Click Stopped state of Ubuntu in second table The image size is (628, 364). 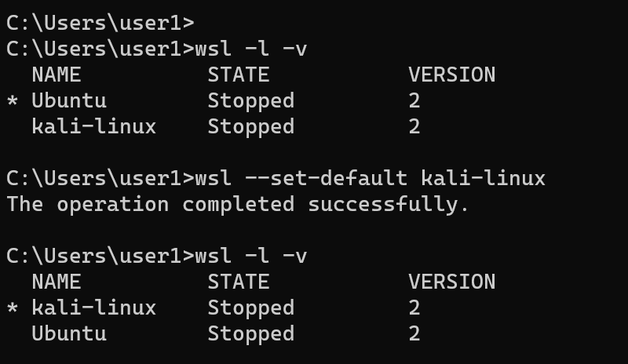point(251,334)
